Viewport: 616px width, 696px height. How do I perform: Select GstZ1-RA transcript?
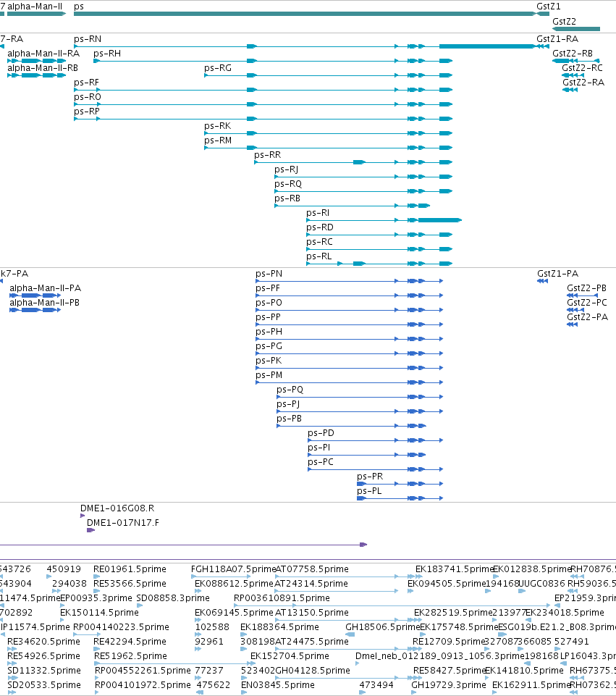pyautogui.click(x=543, y=46)
